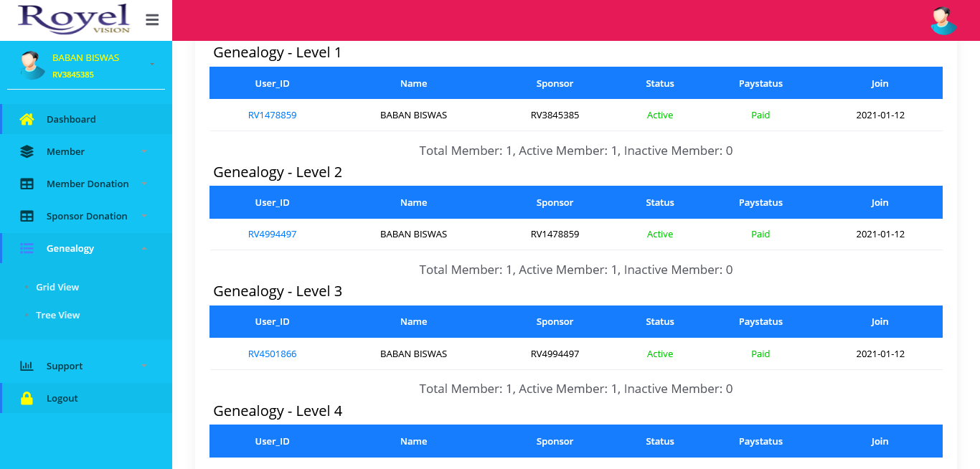Click the Sponsor Donation table icon
Viewport: 980px width, 469px height.
coord(27,216)
